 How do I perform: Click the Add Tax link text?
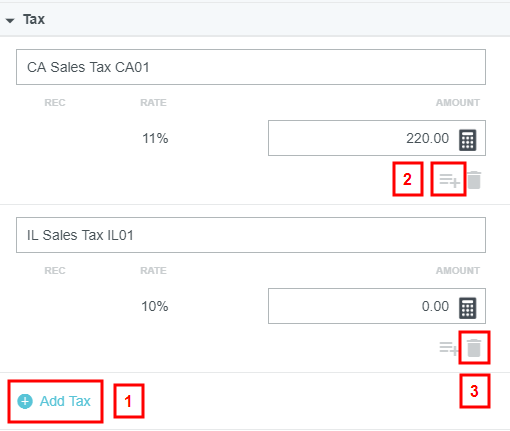(x=65, y=401)
